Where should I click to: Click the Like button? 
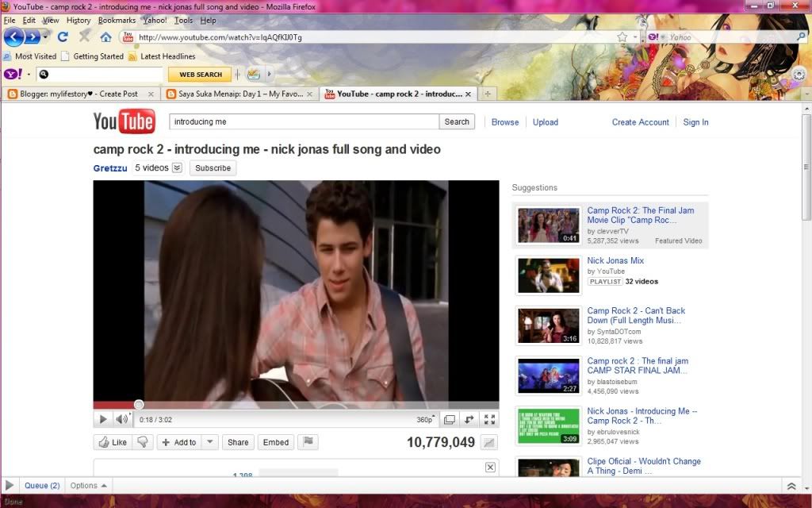click(113, 442)
